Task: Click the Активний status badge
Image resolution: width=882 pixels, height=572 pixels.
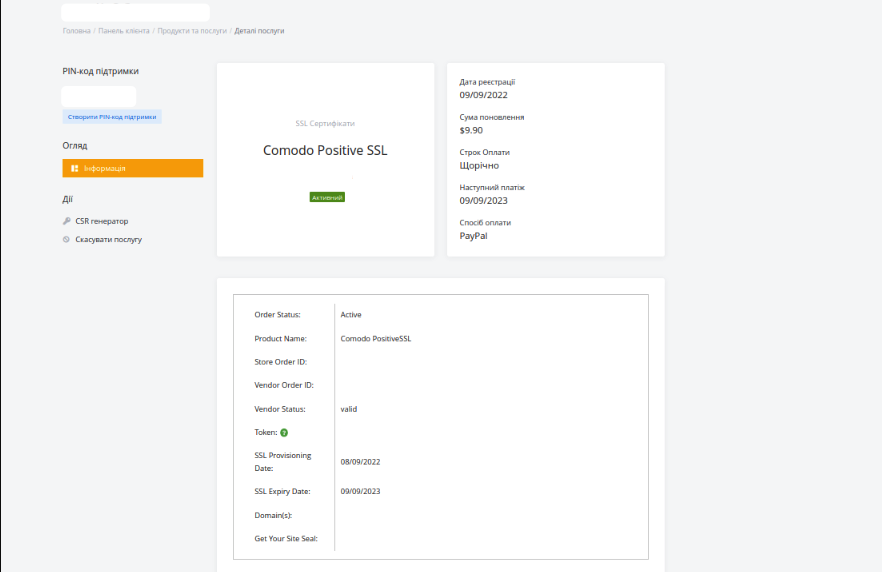Action: [327, 197]
